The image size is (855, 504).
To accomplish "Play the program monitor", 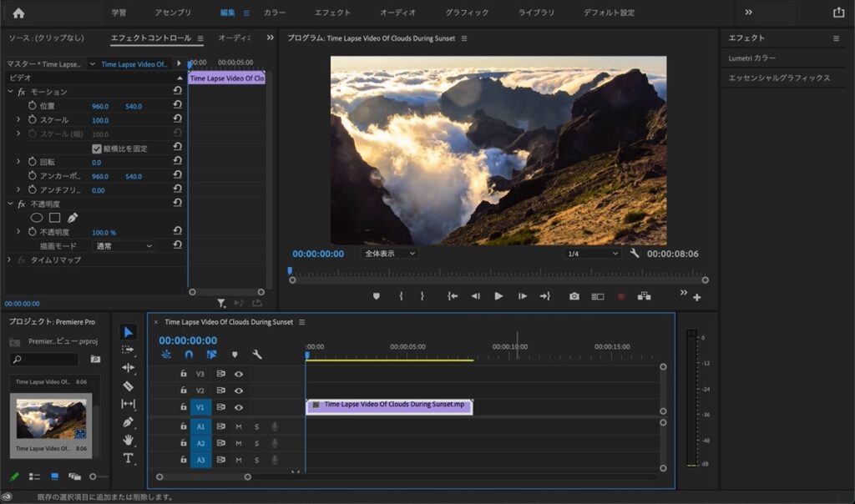I will [498, 296].
